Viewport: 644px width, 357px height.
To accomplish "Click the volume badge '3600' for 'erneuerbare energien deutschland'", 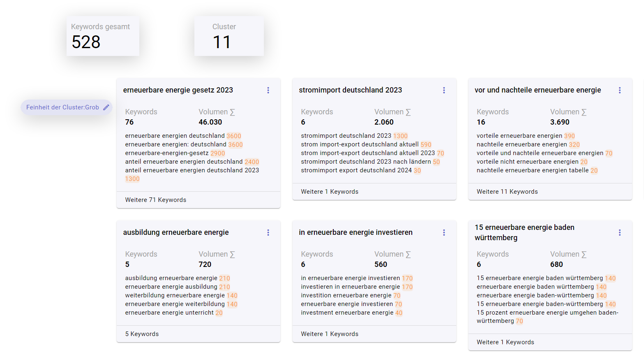I will 234,136.
